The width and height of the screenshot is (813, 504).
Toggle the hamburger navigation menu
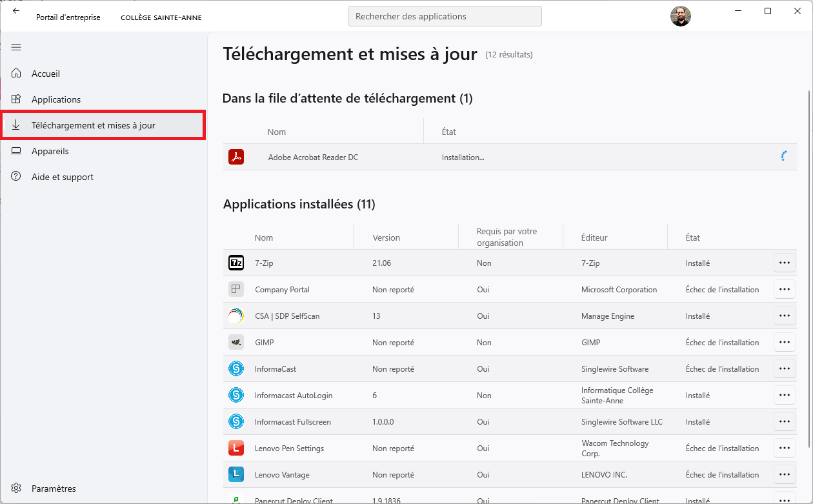pyautogui.click(x=16, y=47)
